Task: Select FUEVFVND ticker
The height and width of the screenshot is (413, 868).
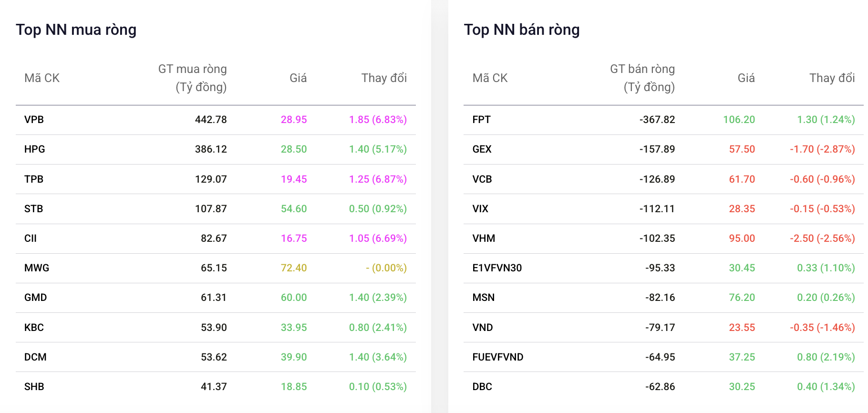Action: (x=498, y=357)
